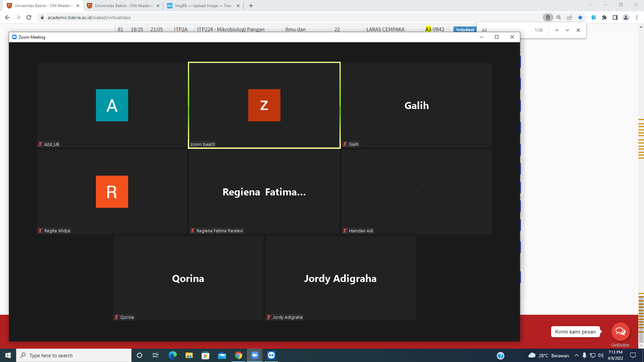Click the muted mic icon beside Hamdan Adi
644x362 pixels.
[x=345, y=231]
